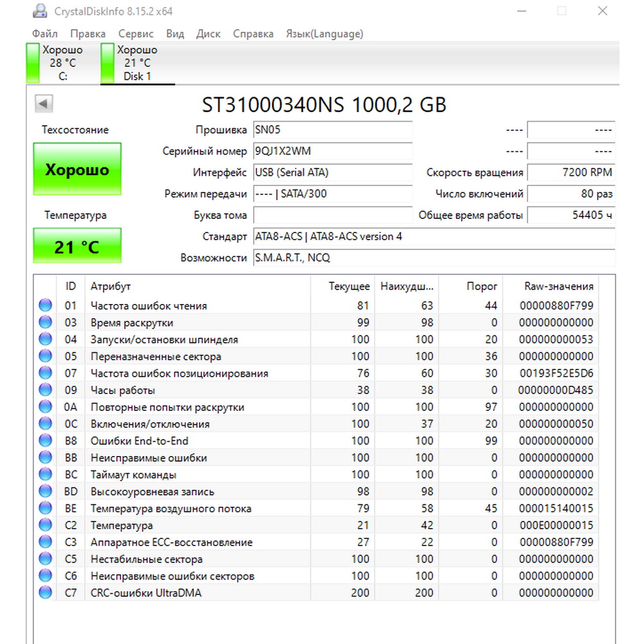Screen dimensions: 644x644
Task: Click the firmware field showing SN05
Action: click(333, 130)
